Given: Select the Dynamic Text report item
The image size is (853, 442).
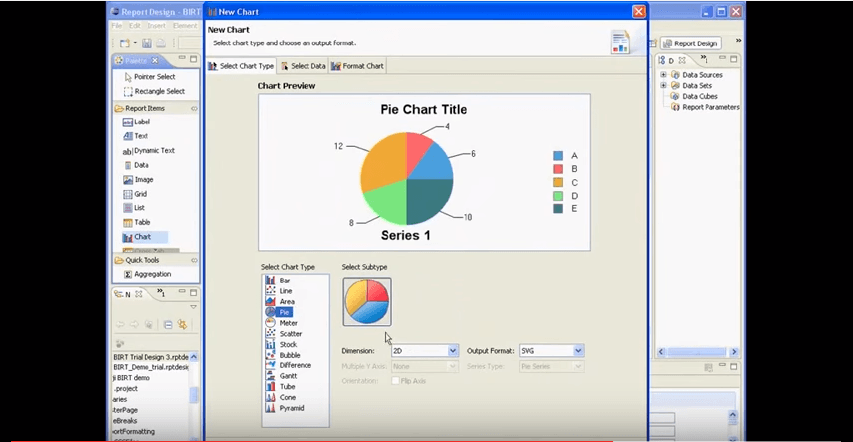Looking at the screenshot, I should click(154, 151).
